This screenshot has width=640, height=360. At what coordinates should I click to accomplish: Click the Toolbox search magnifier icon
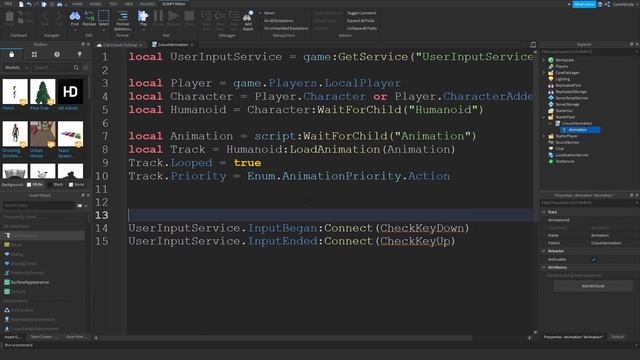pyautogui.click(x=76, y=67)
